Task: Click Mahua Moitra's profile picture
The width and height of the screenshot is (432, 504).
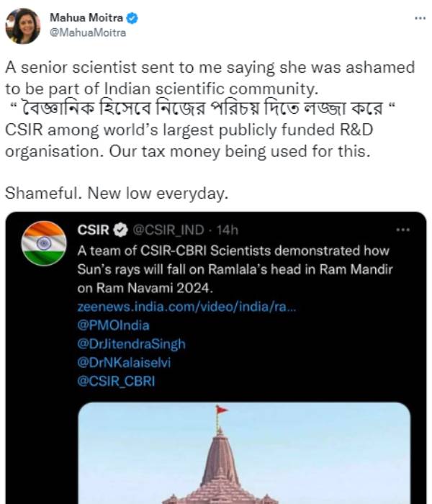Action: tap(23, 25)
